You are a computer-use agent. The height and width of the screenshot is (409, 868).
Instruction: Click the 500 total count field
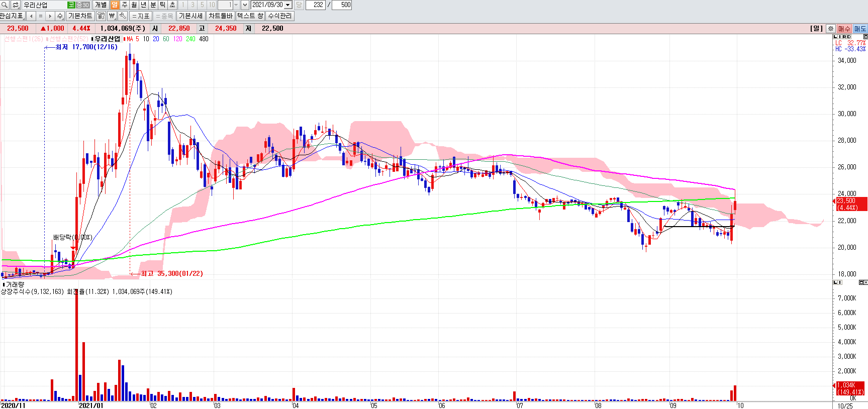342,5
